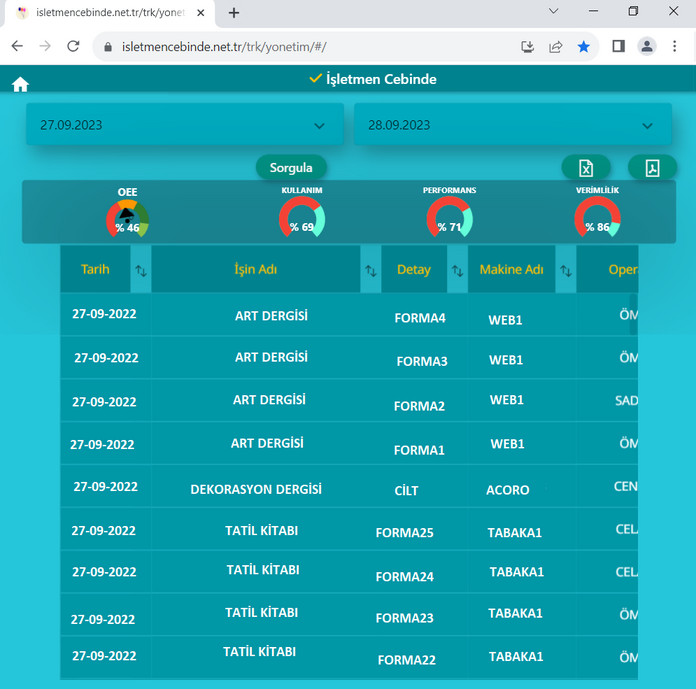Screen dimensions: 696x689
Task: Sort the table by Tarih column
Action: (x=141, y=270)
